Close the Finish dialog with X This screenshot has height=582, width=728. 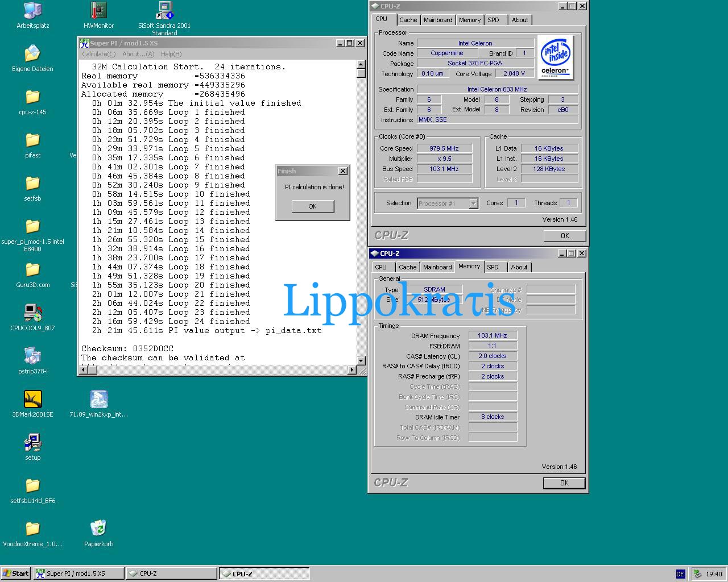(x=342, y=171)
